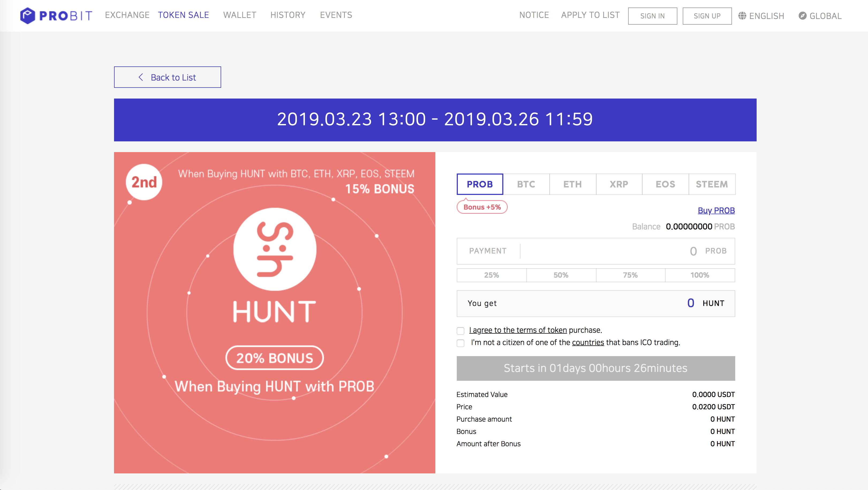This screenshot has height=490, width=868.
Task: Click the 2nd round badge
Action: 144,182
